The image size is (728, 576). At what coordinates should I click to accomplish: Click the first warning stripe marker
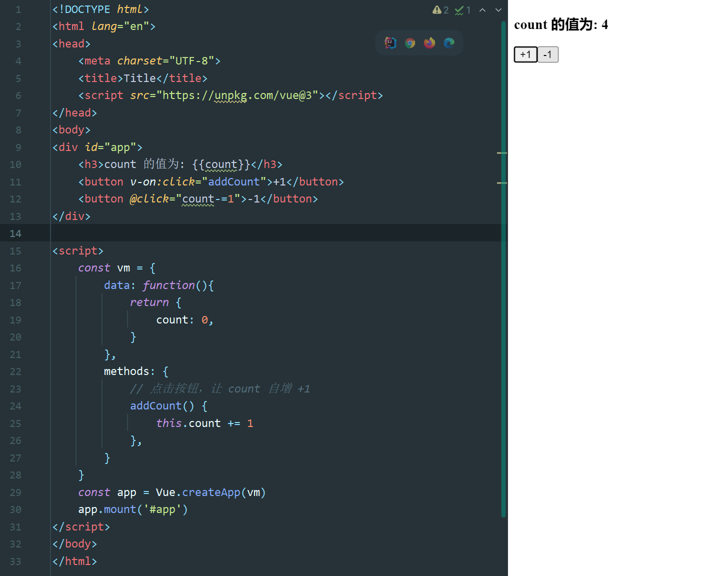[502, 152]
